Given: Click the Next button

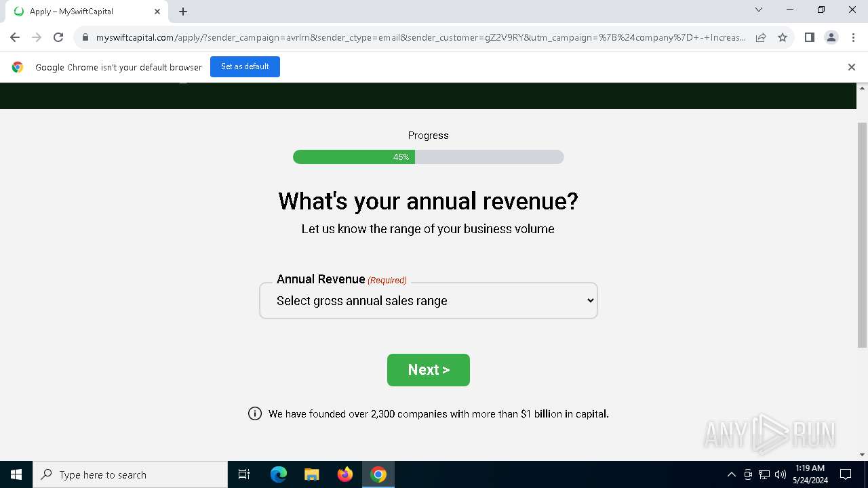Looking at the screenshot, I should [x=429, y=370].
